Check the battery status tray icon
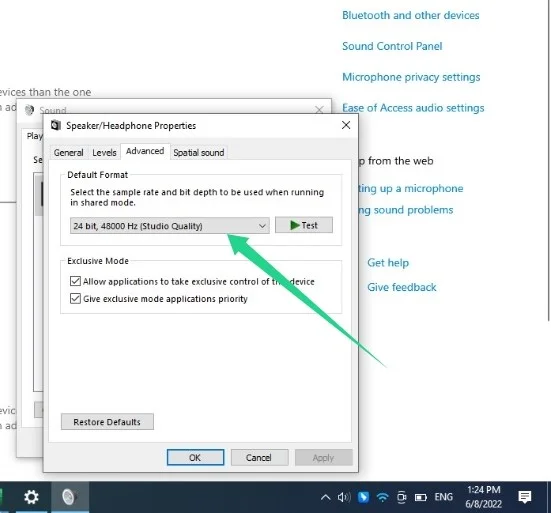Viewport: 551px width, 513px height. coord(420,498)
